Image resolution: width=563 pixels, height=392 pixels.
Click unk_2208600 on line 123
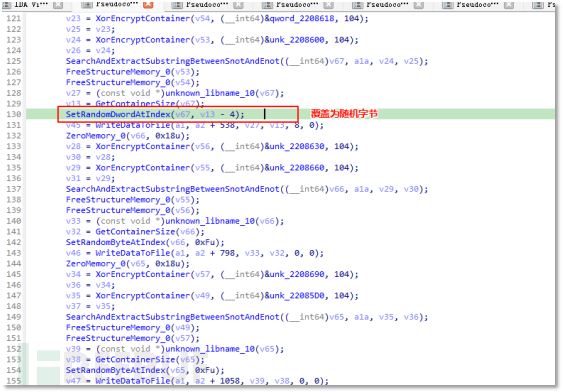point(297,40)
